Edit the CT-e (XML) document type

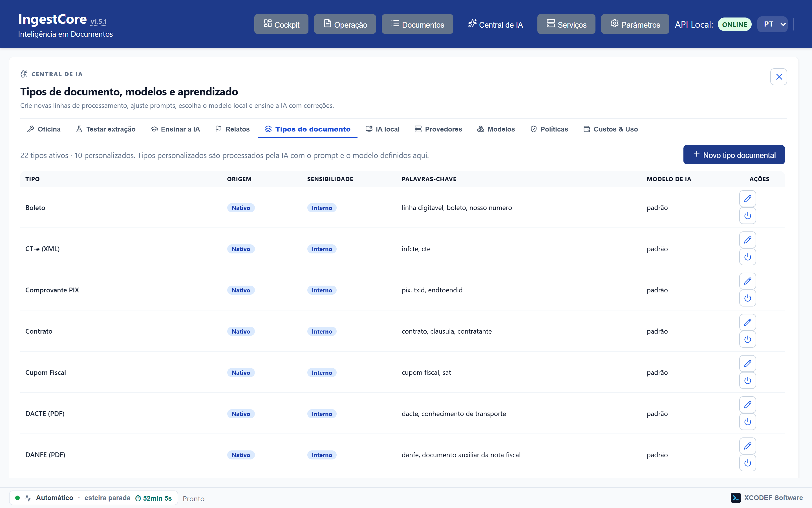(747, 240)
